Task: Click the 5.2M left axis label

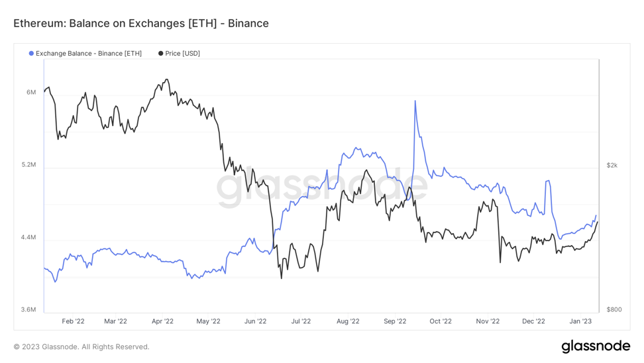Action: coord(28,165)
